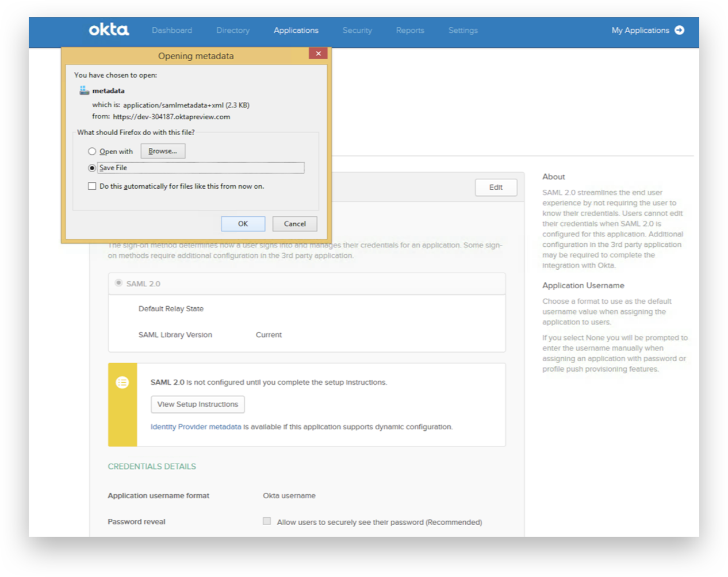Click the Opening metadata dialog title
728x577 pixels.
196,56
